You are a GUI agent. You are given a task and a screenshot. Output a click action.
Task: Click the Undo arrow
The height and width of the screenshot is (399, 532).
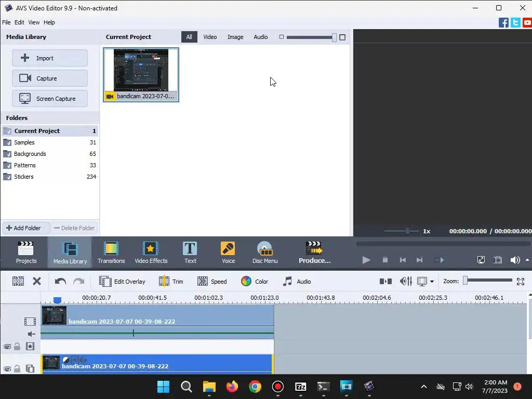click(x=60, y=281)
